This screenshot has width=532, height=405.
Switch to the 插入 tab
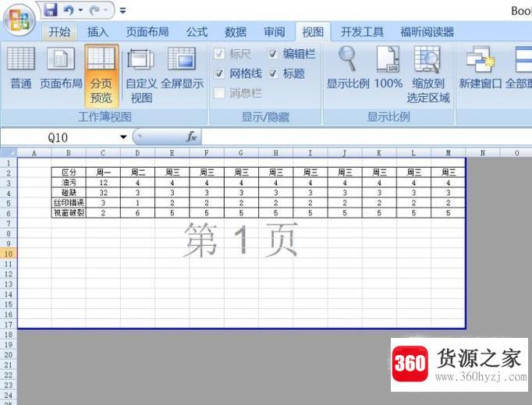click(x=98, y=32)
